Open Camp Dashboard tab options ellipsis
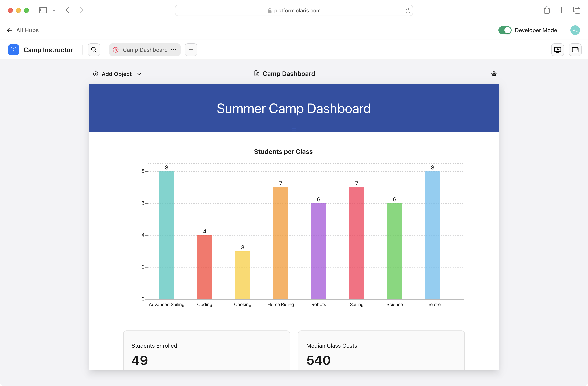The width and height of the screenshot is (588, 386). (x=173, y=50)
